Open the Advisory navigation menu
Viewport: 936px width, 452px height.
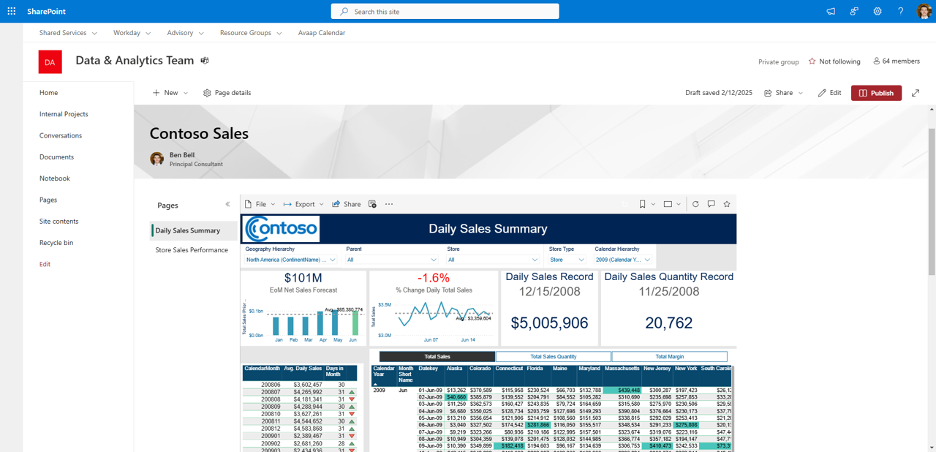(x=186, y=33)
